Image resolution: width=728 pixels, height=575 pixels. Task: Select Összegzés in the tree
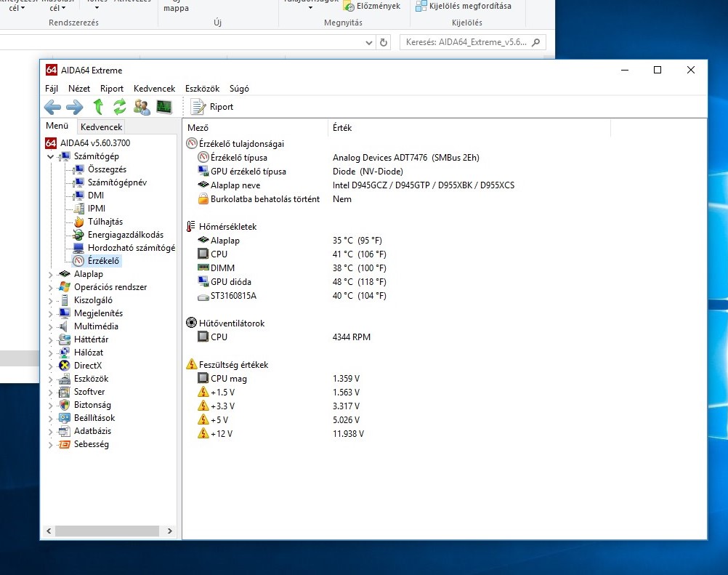coord(107,169)
